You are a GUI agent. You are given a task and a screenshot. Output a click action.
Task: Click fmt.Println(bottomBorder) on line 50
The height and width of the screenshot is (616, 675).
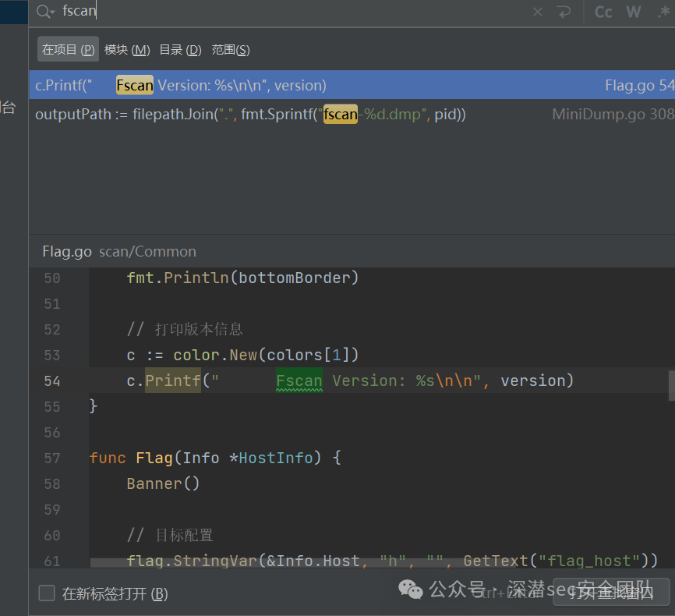tap(242, 278)
